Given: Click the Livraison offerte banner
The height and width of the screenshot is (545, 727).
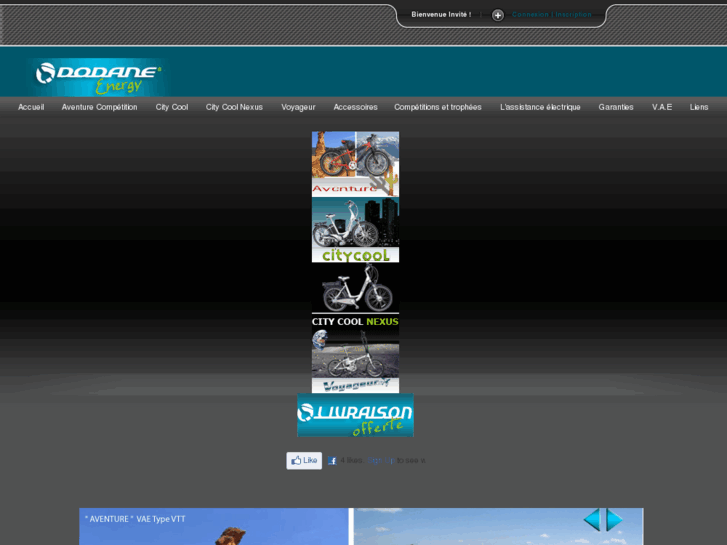Looking at the screenshot, I should pyautogui.click(x=355, y=415).
